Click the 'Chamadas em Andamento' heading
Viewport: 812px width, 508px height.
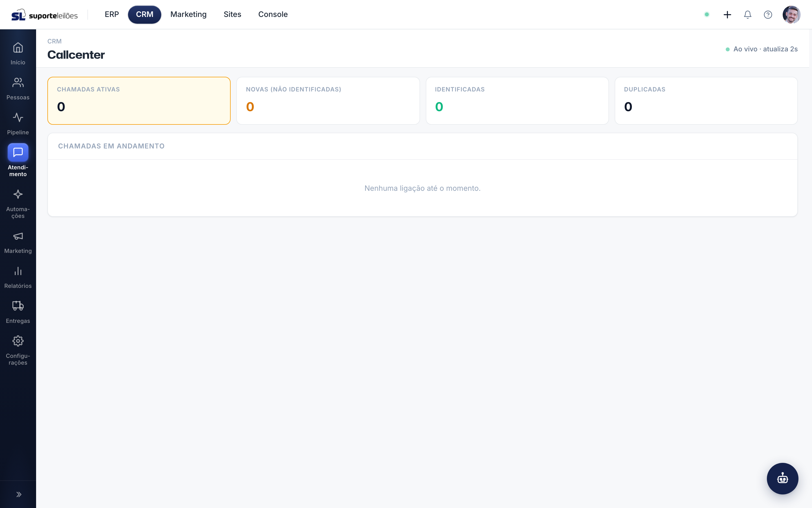(x=111, y=146)
